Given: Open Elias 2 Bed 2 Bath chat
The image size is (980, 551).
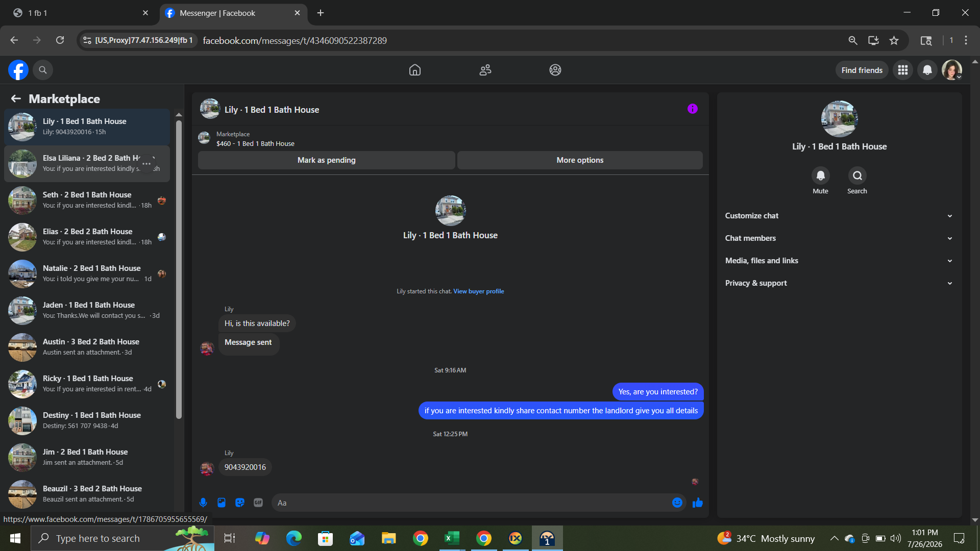Looking at the screenshot, I should coord(87,237).
